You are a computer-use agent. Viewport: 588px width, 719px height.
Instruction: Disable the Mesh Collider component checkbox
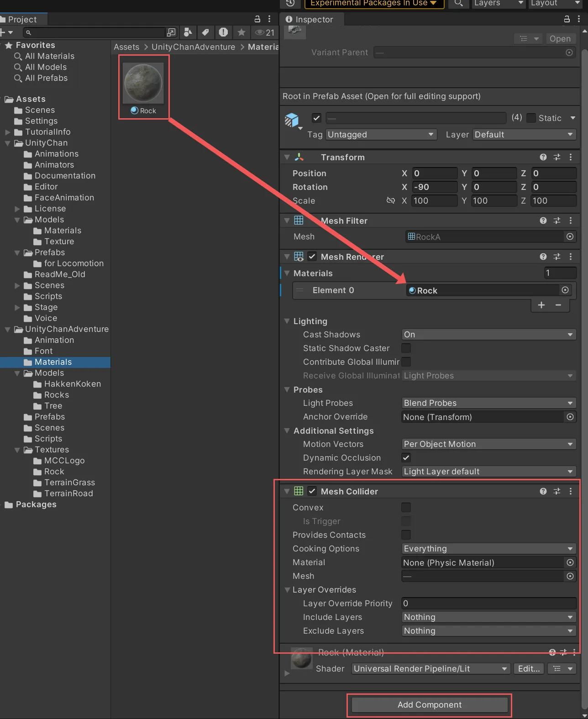tap(312, 491)
